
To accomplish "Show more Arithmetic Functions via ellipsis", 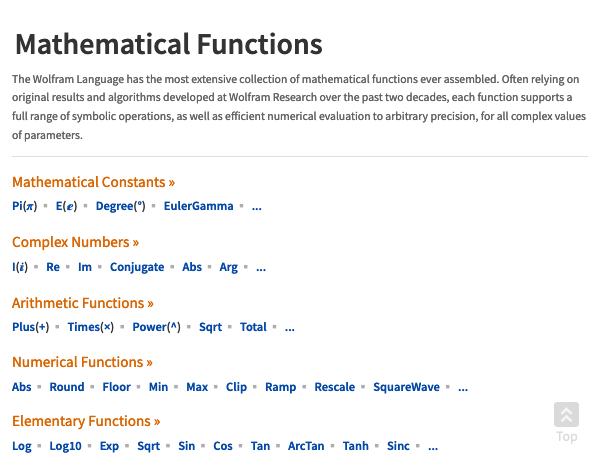I will coord(290,327).
